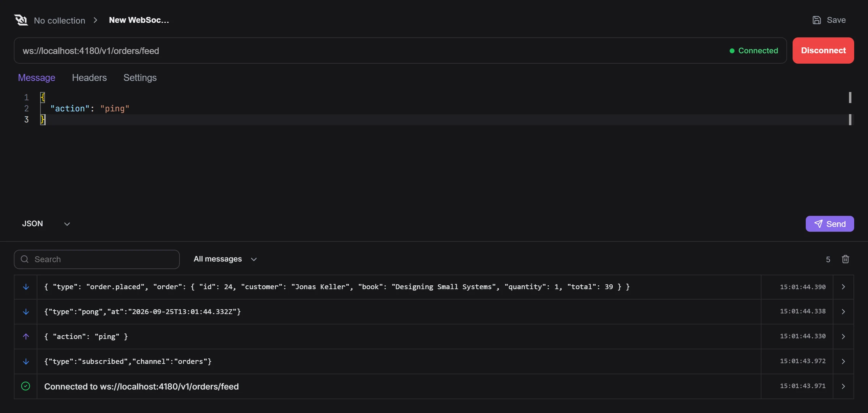Expand the Connected to ws://localhost row
Viewport: 868px width, 413px height.
[x=843, y=386]
